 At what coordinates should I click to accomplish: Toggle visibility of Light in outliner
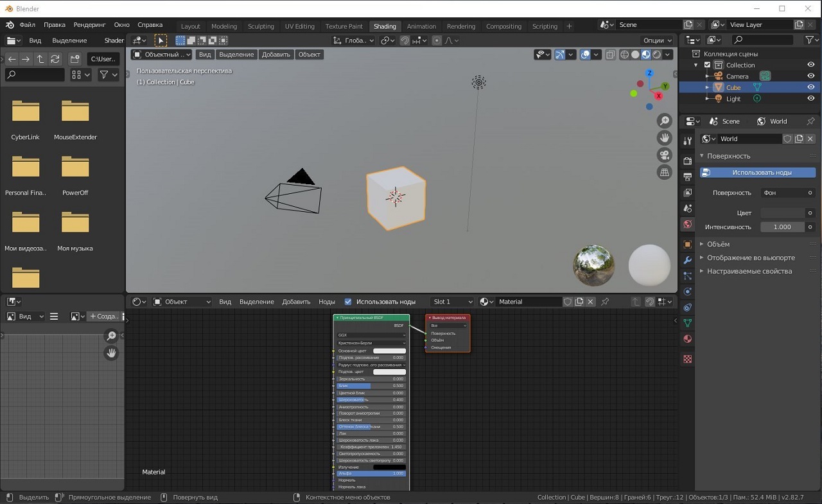point(811,98)
